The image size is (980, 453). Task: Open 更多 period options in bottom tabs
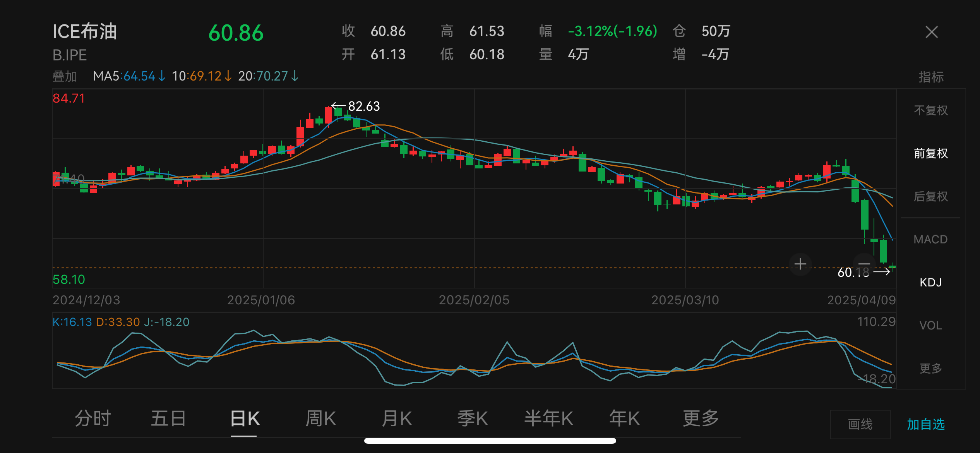pyautogui.click(x=701, y=419)
